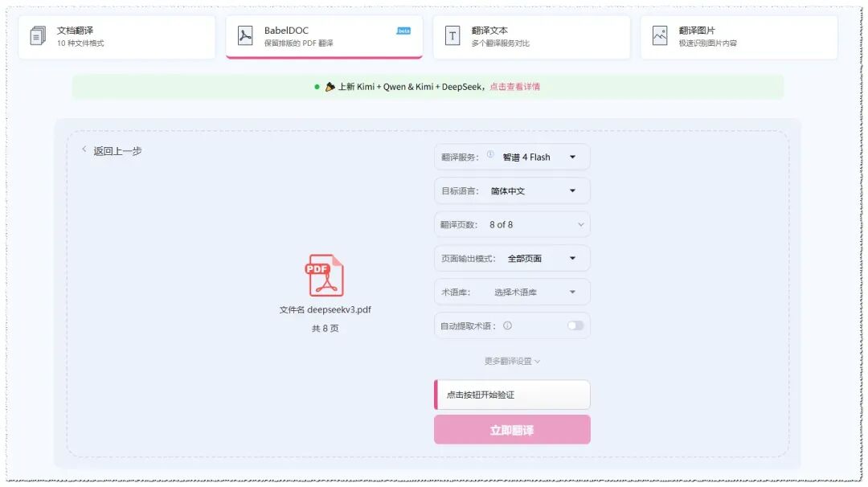This screenshot has width=868, height=487.
Task: Switch to the 文档翻译 tab
Action: pyautogui.click(x=117, y=36)
